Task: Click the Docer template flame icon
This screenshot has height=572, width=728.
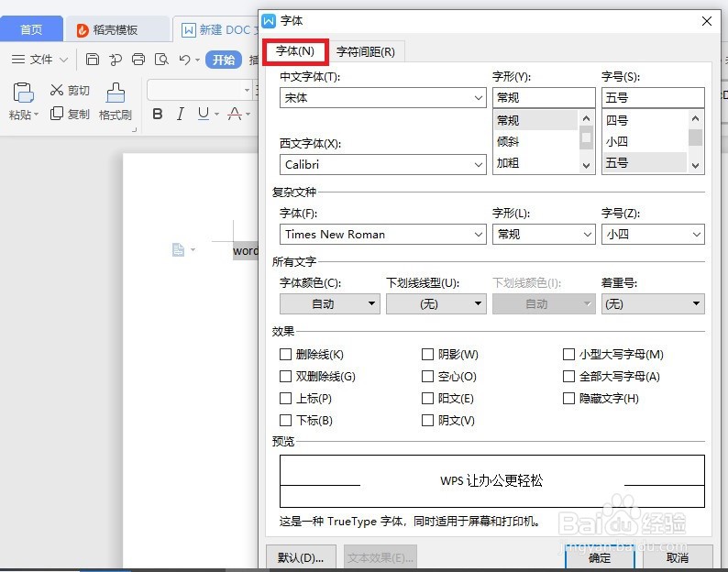Action: [x=83, y=30]
